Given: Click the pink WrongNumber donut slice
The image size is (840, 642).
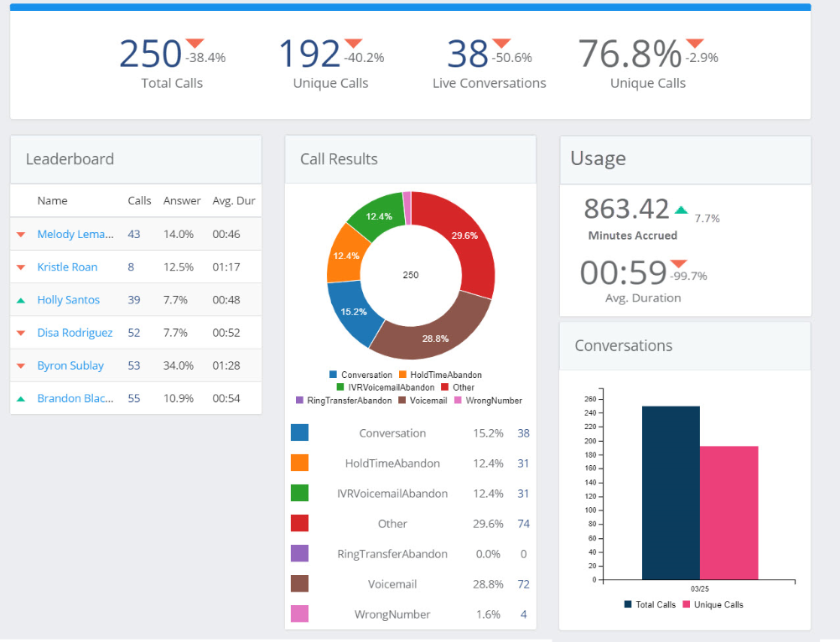Looking at the screenshot, I should pyautogui.click(x=407, y=208).
